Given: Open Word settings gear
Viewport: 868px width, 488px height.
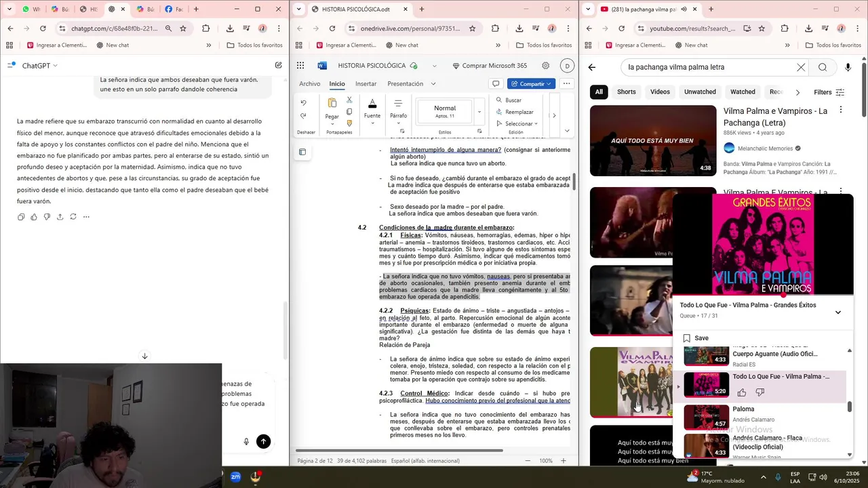Looking at the screenshot, I should [545, 66].
